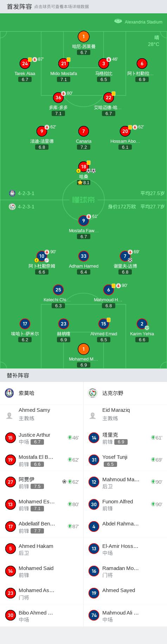This screenshot has width=167, height=644.
Task: Open goalkeeper Mohamed M… number 1 blue icon
Action: click(83, 349)
